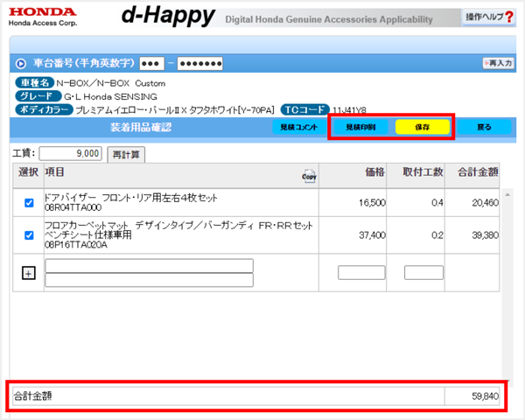
Task: Click the 0.2 labor hours value
Action: [437, 235]
